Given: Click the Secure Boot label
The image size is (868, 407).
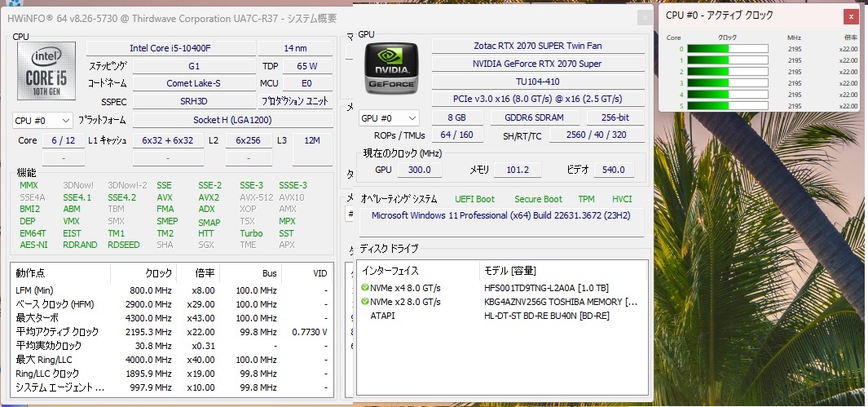Looking at the screenshot, I should pyautogui.click(x=538, y=199).
